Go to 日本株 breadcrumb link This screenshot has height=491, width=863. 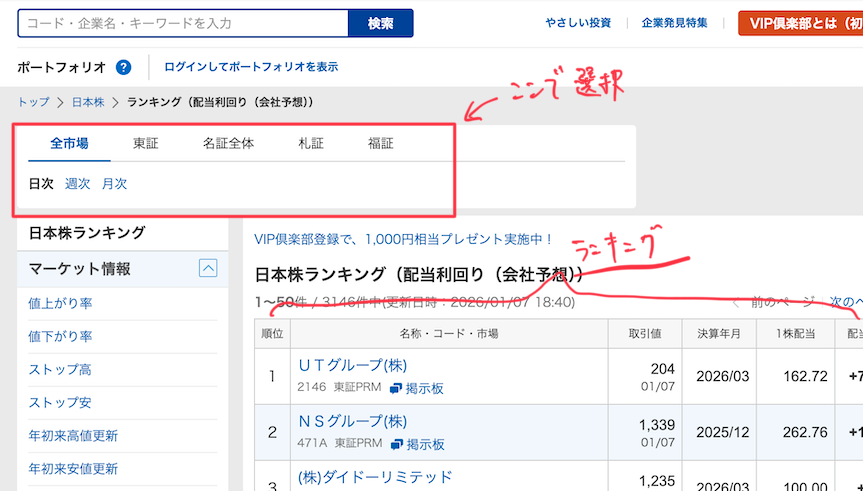coord(88,102)
